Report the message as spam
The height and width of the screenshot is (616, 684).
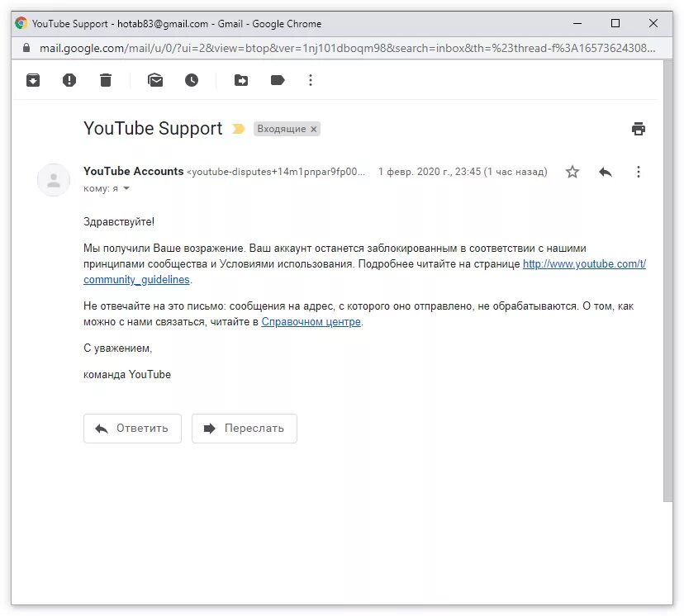click(x=69, y=80)
